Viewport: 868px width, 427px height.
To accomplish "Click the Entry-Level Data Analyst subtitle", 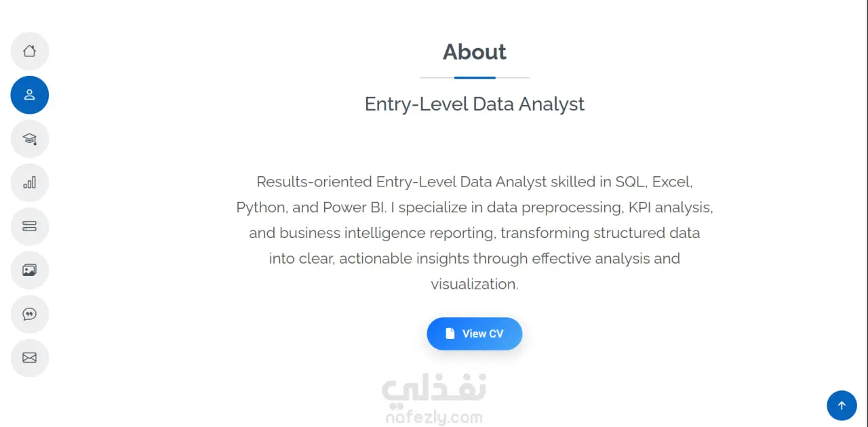I will [475, 104].
